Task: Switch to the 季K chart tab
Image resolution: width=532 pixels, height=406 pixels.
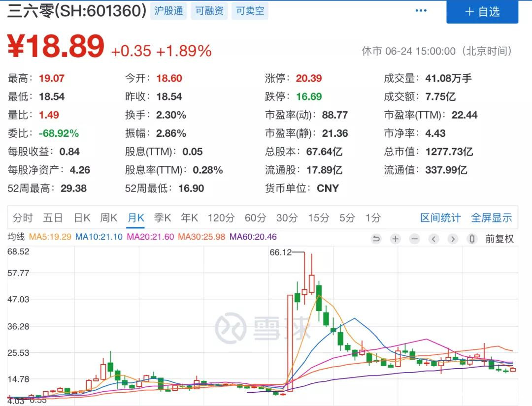Action: coord(162,218)
